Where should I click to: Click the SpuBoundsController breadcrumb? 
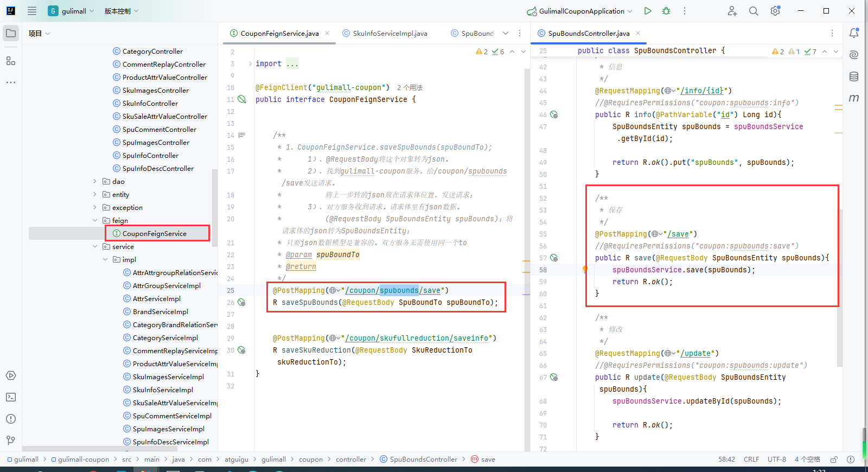423,460
